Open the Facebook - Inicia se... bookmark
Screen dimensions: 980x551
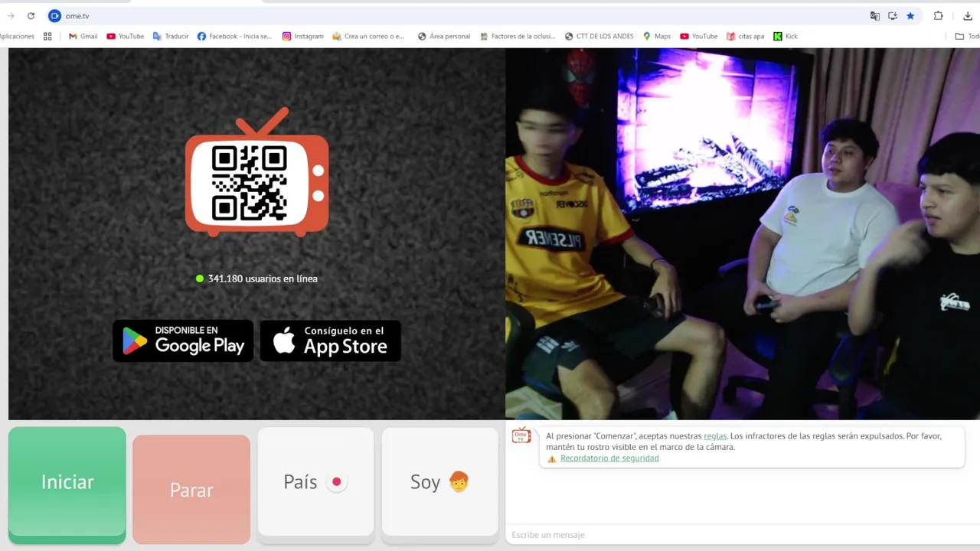234,36
